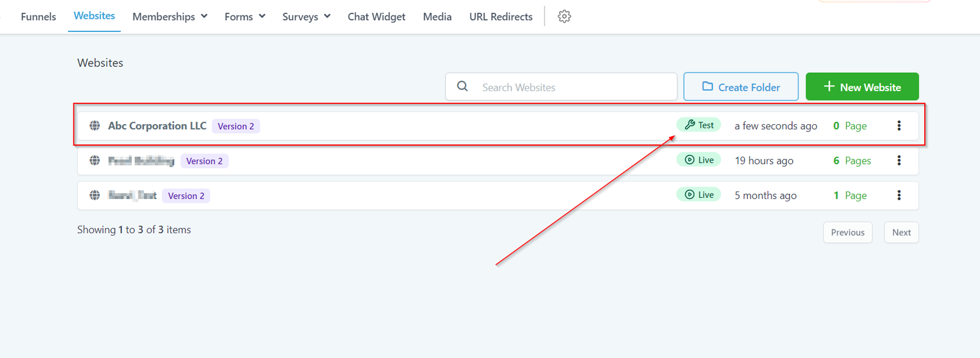Click the globe icon beside Abc Corporation LLC

pyautogui.click(x=95, y=125)
